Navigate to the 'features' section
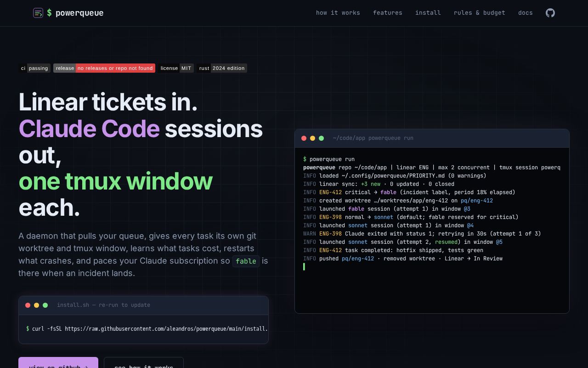The height and width of the screenshot is (368, 588). click(388, 13)
